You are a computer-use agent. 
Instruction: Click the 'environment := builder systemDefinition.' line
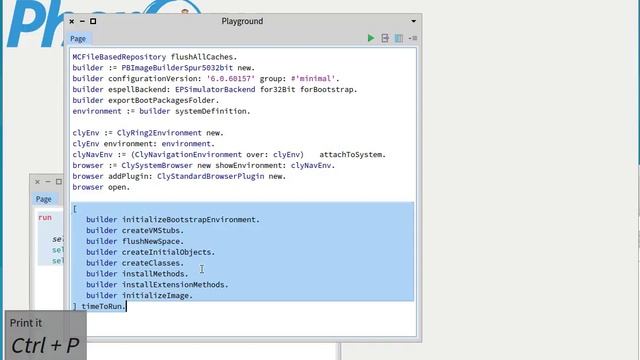161,111
